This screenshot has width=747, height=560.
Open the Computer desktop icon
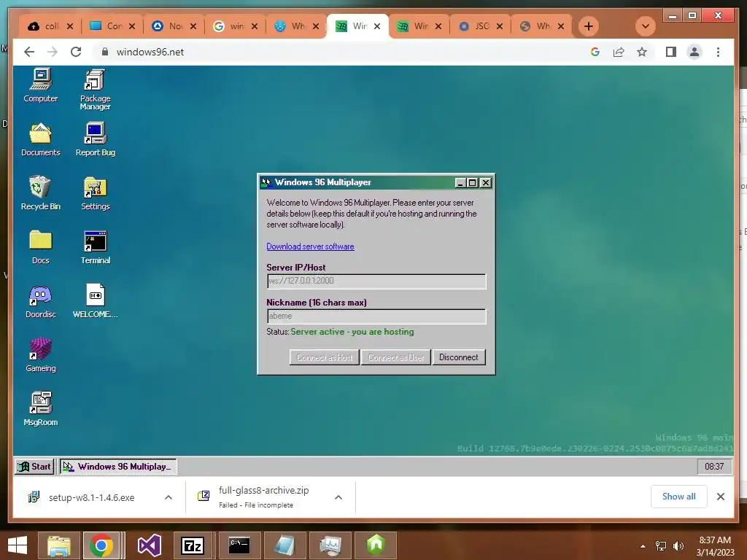[41, 85]
